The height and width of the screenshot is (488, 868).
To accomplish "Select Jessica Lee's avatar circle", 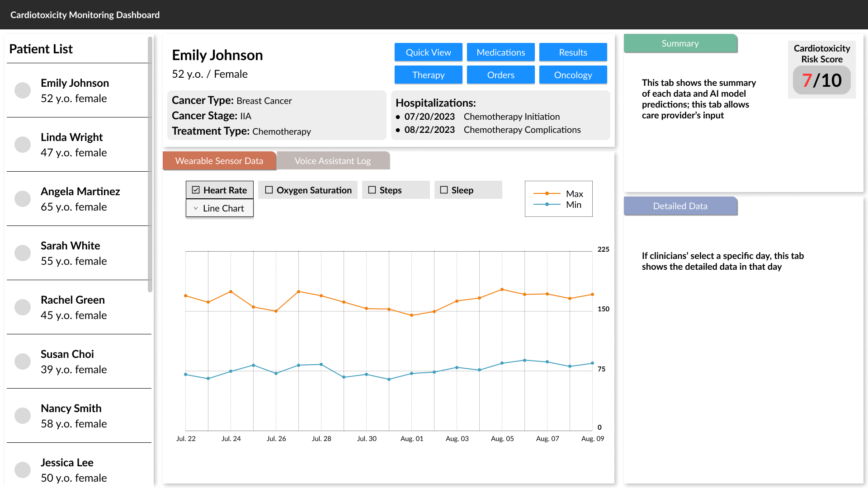I will coord(23,470).
